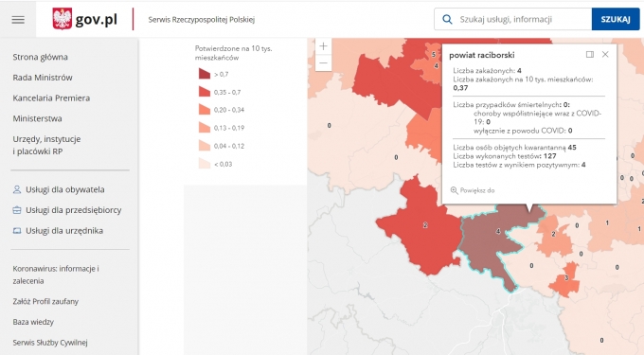Open Koronawirus: informacje i zalecenia link
Image resolution: width=644 pixels, height=355 pixels.
pyautogui.click(x=56, y=275)
